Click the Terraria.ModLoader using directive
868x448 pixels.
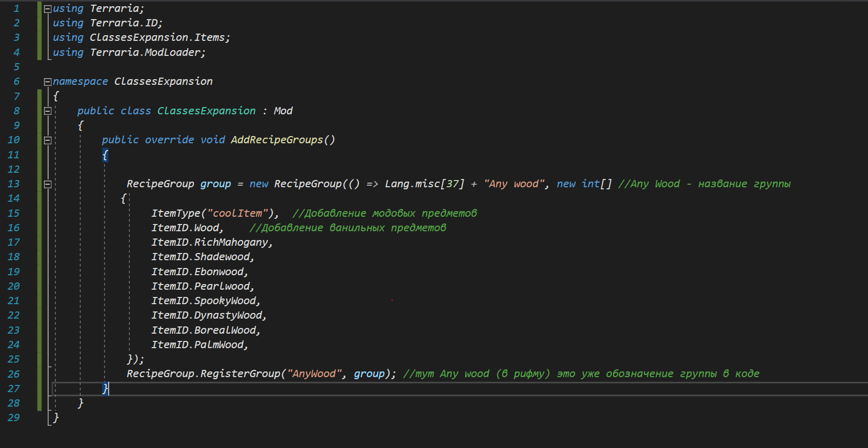[x=147, y=52]
